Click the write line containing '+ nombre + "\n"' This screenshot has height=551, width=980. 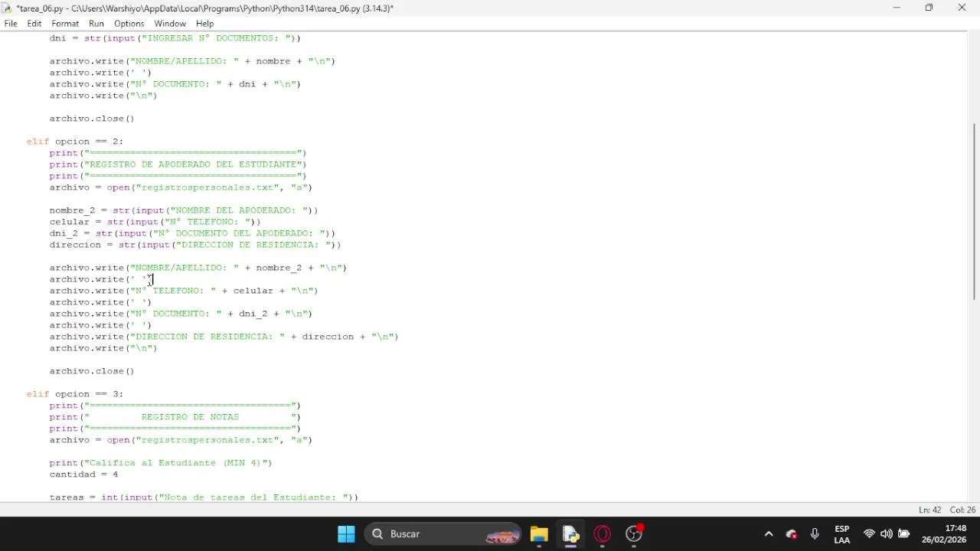(x=192, y=61)
